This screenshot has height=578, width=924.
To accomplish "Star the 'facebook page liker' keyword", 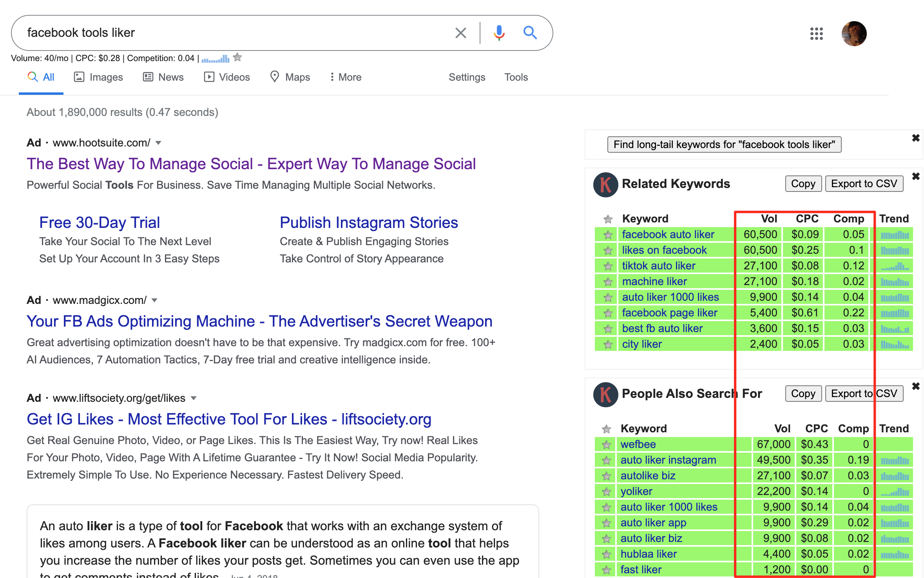I will click(x=608, y=313).
